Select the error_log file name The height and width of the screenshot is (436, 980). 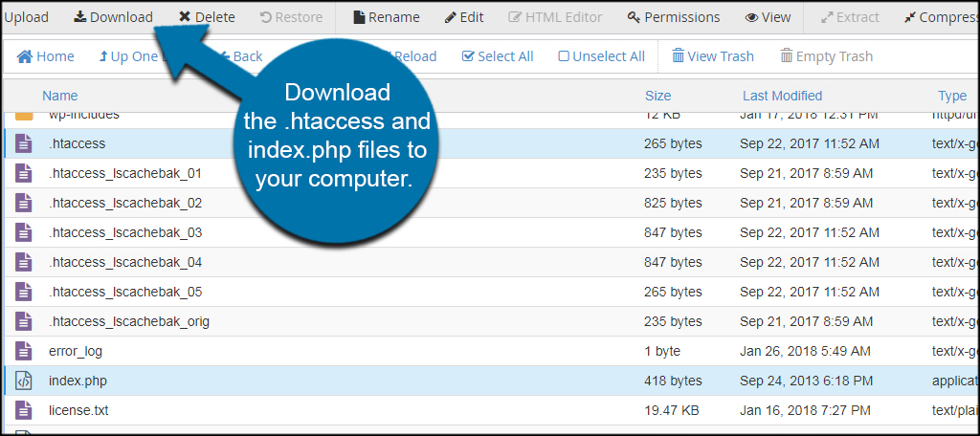(x=76, y=351)
